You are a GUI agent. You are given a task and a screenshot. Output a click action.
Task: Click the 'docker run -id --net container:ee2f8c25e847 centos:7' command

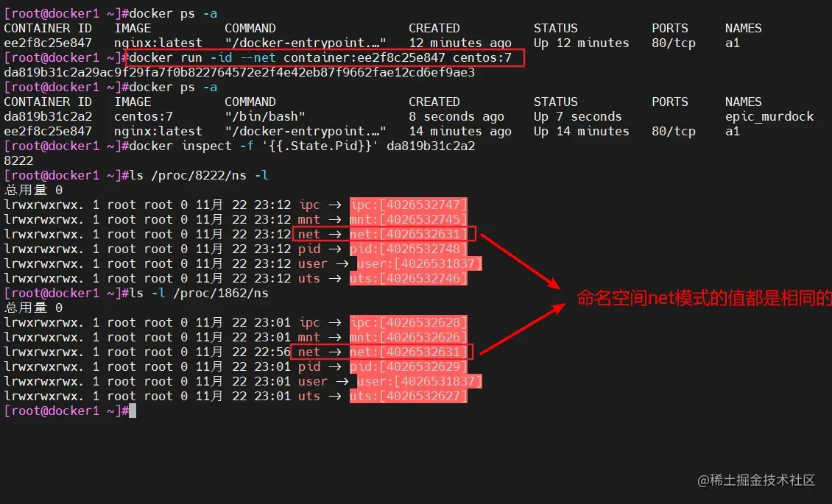320,58
